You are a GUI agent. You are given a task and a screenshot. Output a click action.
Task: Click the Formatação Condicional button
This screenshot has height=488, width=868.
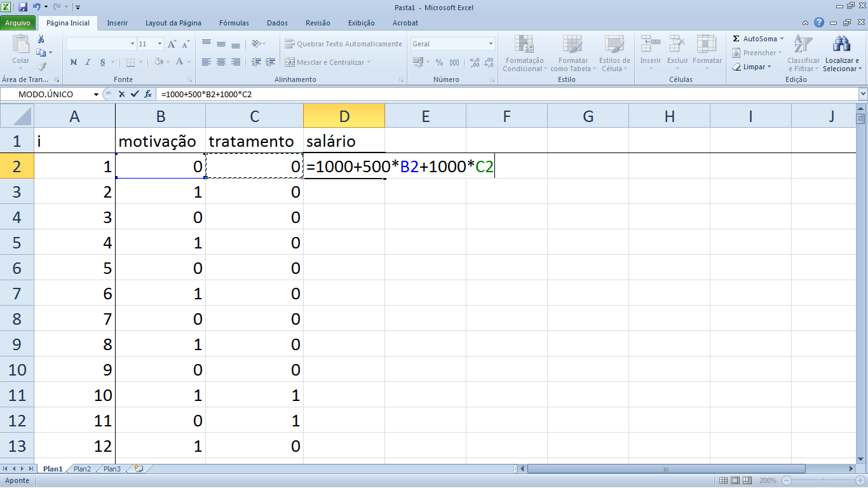click(x=524, y=53)
